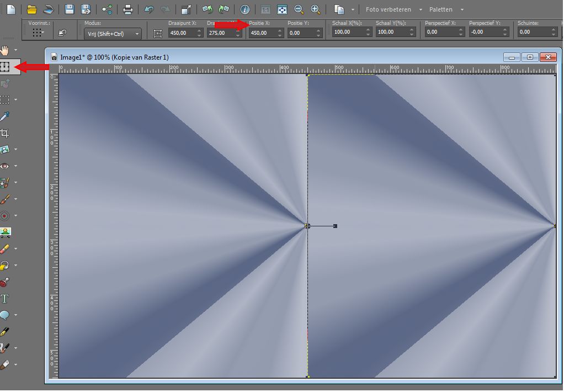Expand the Preset Shape tool flyout arrow
Viewport: 564px width, 392px height.
click(x=15, y=315)
